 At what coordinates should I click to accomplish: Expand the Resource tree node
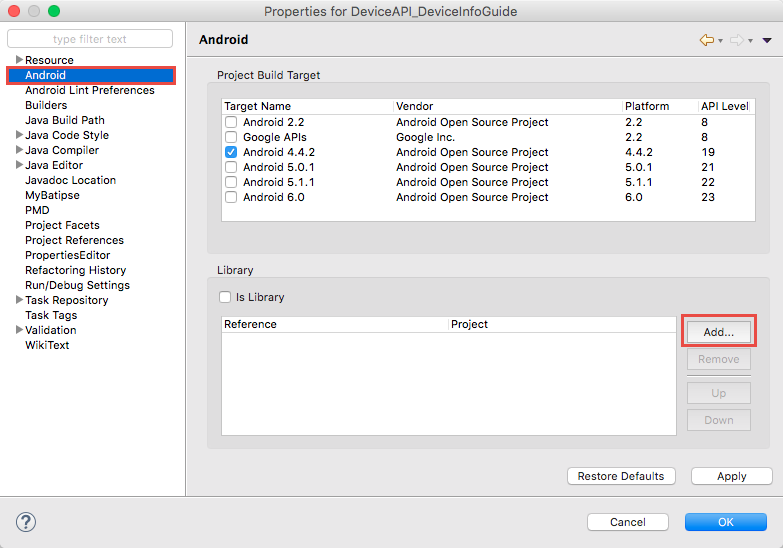click(x=19, y=60)
